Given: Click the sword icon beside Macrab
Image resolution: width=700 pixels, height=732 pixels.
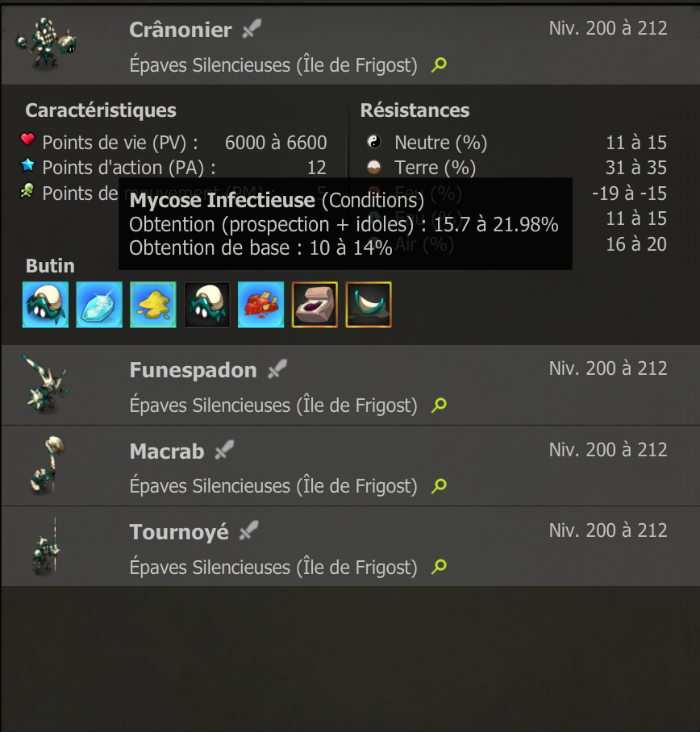Looking at the screenshot, I should click(x=224, y=450).
